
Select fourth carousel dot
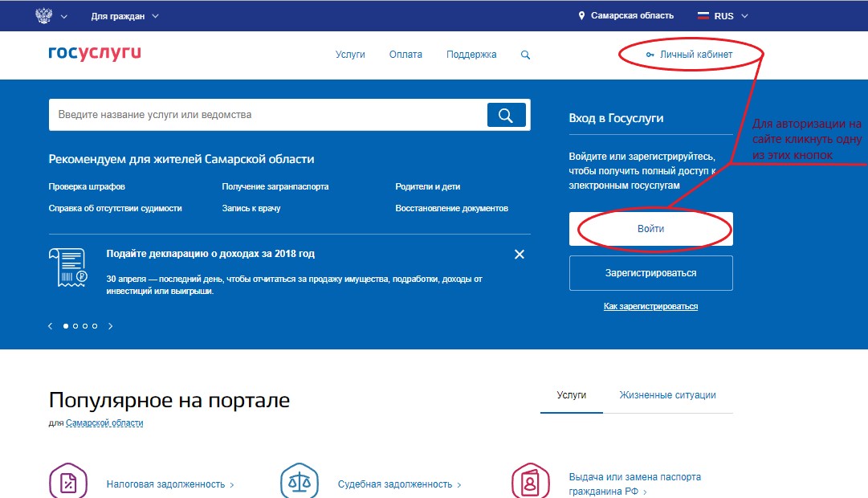coord(95,326)
